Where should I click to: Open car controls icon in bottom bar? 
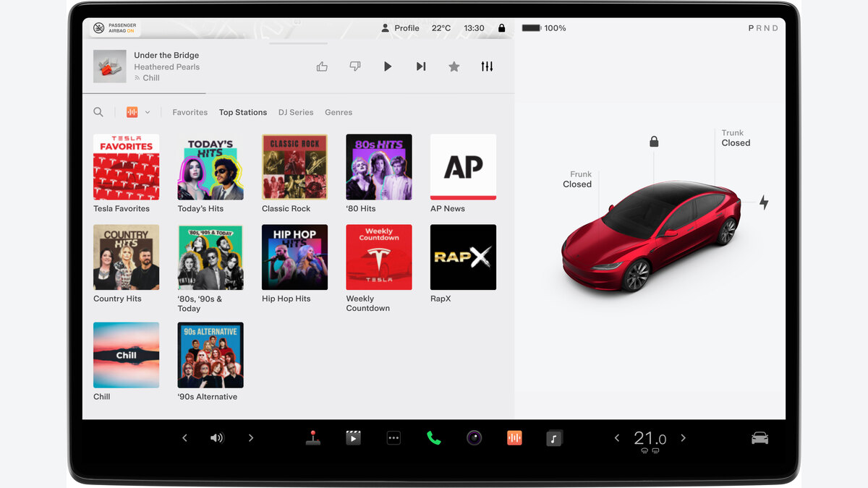[x=759, y=438]
